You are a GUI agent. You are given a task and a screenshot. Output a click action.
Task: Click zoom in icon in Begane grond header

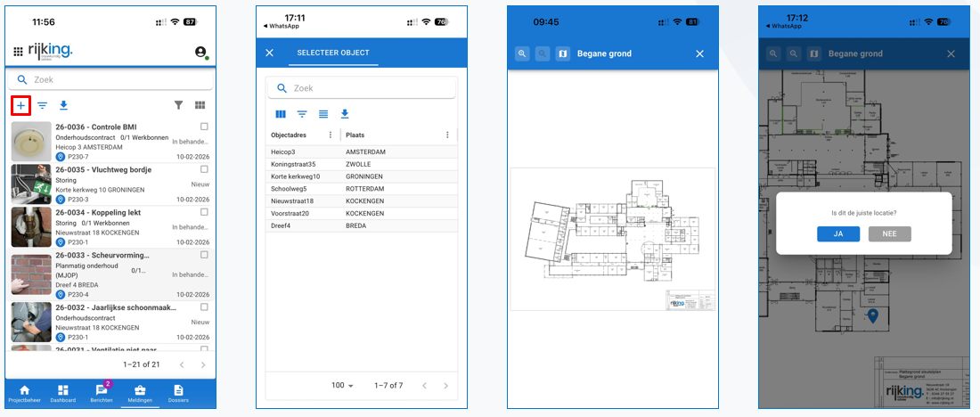(x=521, y=53)
